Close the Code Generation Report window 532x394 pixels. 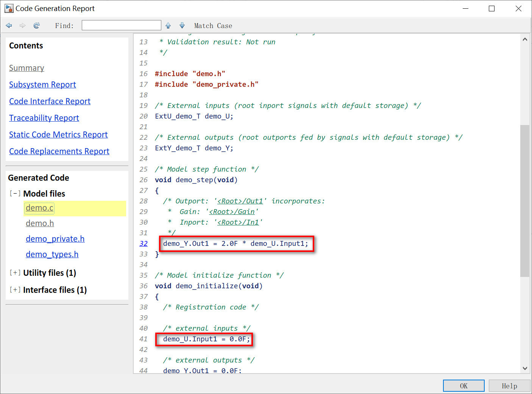tap(518, 8)
